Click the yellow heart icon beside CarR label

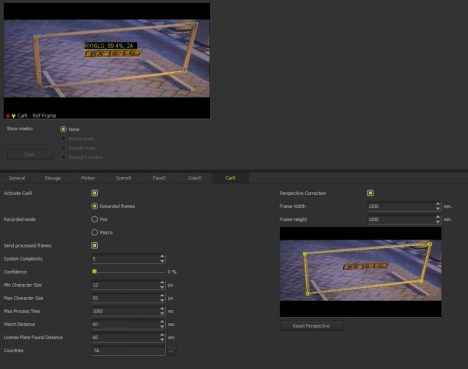pos(13,116)
